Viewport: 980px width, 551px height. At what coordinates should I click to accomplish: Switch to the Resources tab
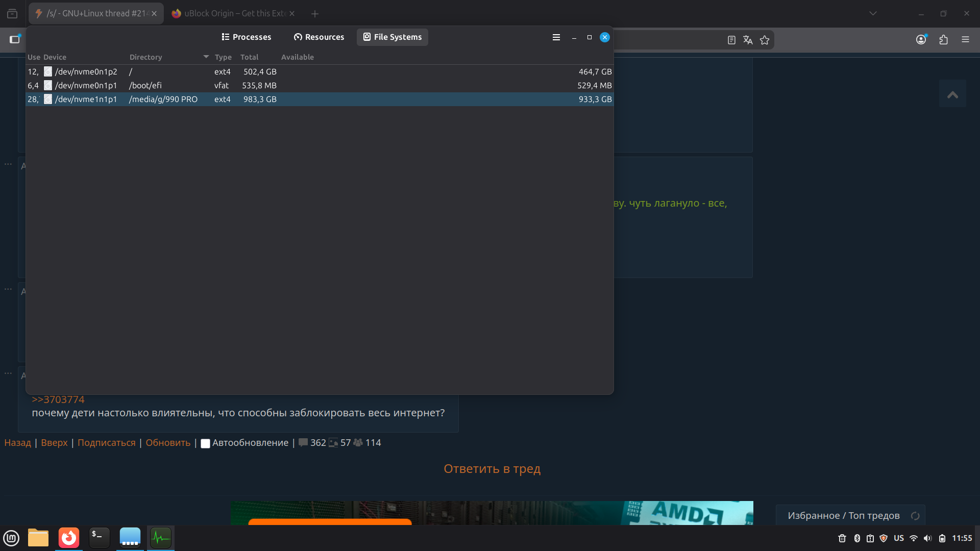tap(319, 37)
